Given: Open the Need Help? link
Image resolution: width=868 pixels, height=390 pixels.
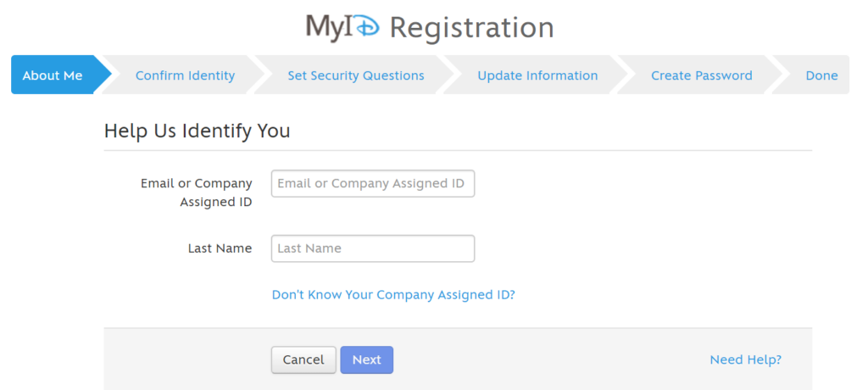Looking at the screenshot, I should pos(745,359).
